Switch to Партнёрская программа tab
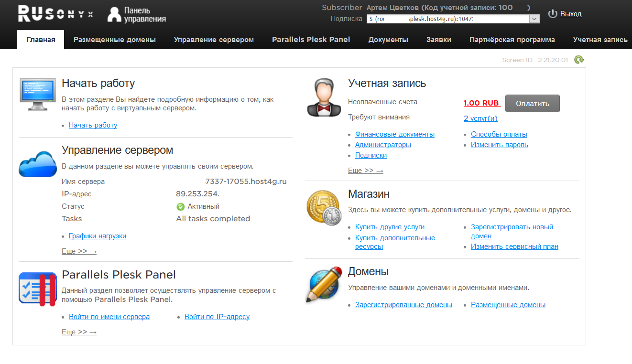Viewport: 632px width, 364px height. (x=512, y=40)
